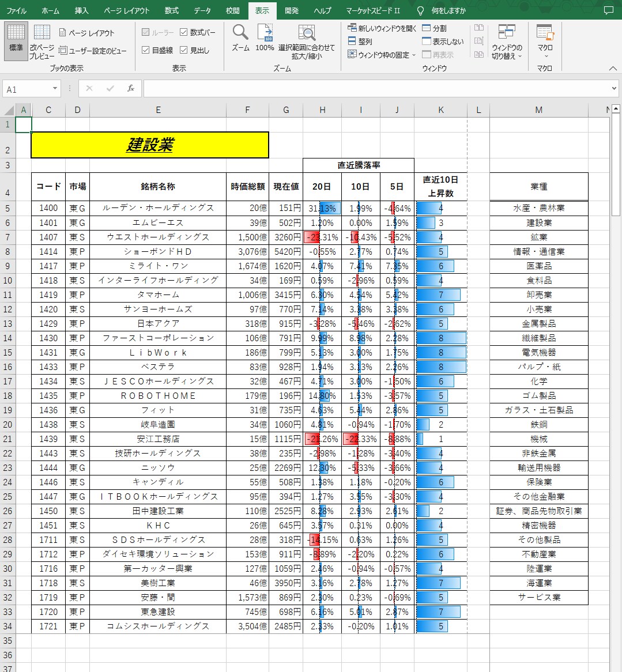Reset zoom to 100%

pos(265,37)
